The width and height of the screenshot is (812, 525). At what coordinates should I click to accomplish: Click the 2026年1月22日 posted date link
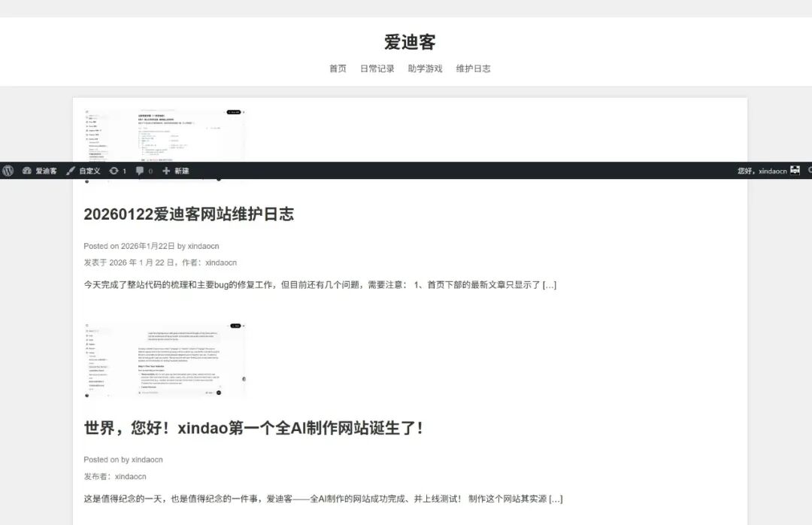coord(147,246)
